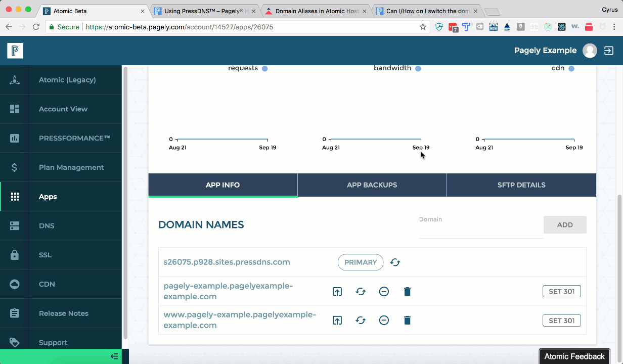Image resolution: width=623 pixels, height=364 pixels.
Task: Click the Domain input field
Action: [x=481, y=229]
